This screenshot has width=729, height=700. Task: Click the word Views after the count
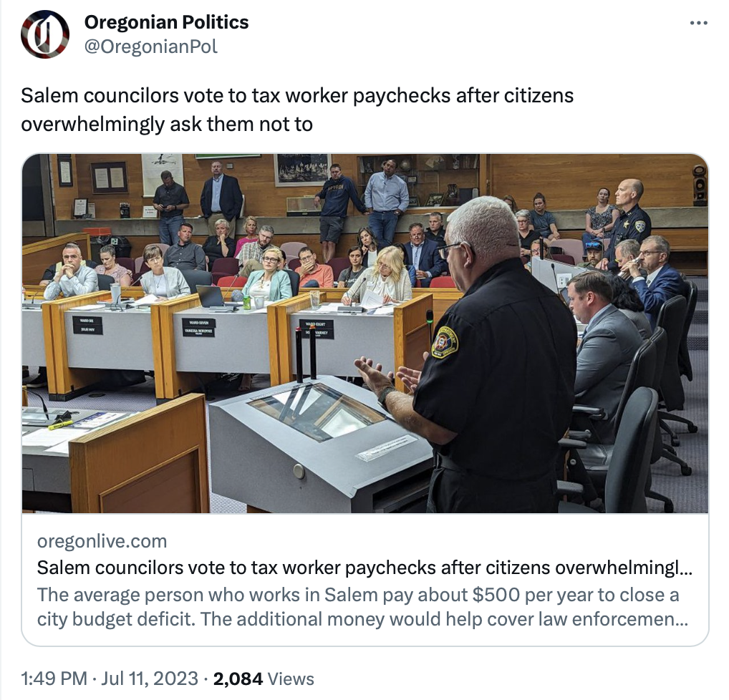coord(291,679)
